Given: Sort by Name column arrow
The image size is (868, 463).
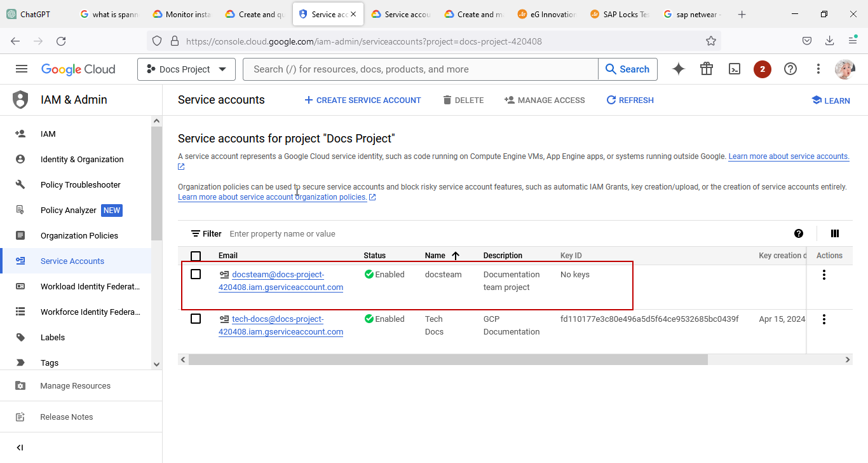Looking at the screenshot, I should 456,256.
